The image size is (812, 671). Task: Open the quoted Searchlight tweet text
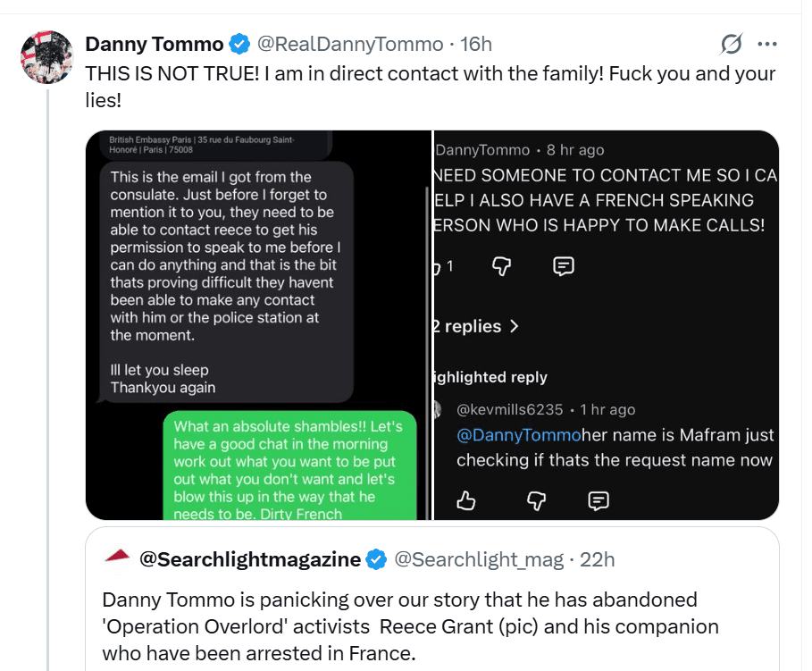tap(411, 625)
